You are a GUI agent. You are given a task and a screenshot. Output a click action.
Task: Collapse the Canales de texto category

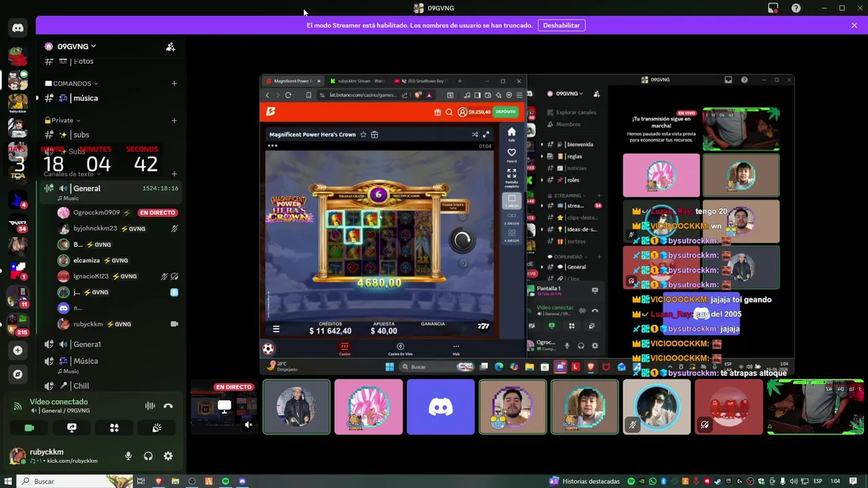coord(71,174)
